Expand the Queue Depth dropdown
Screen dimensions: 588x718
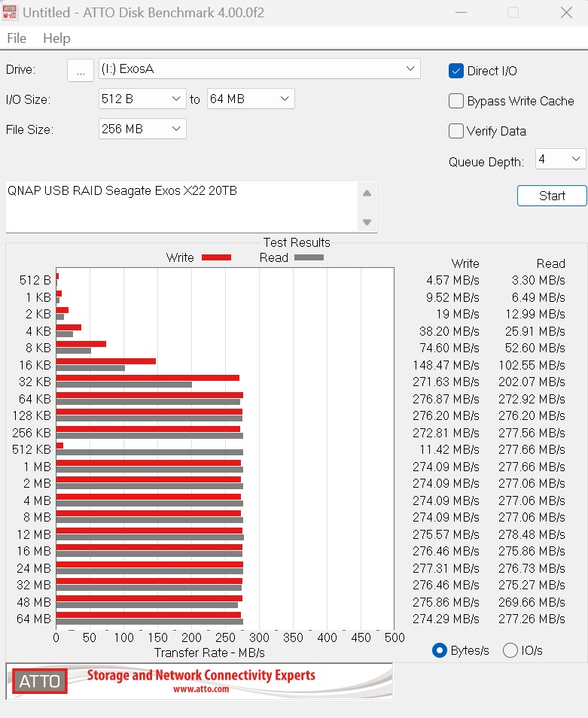[560, 159]
